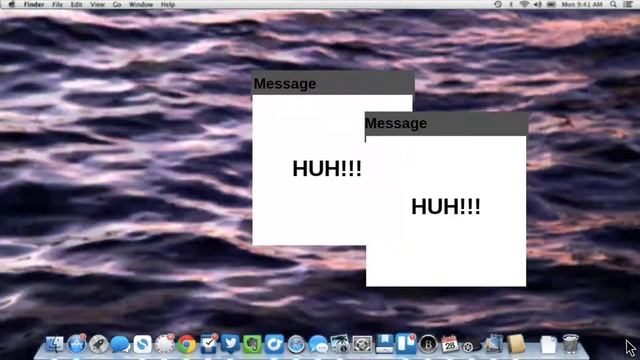Image resolution: width=640 pixels, height=360 pixels.
Task: Launch Safari compass icon in dock
Action: click(296, 345)
